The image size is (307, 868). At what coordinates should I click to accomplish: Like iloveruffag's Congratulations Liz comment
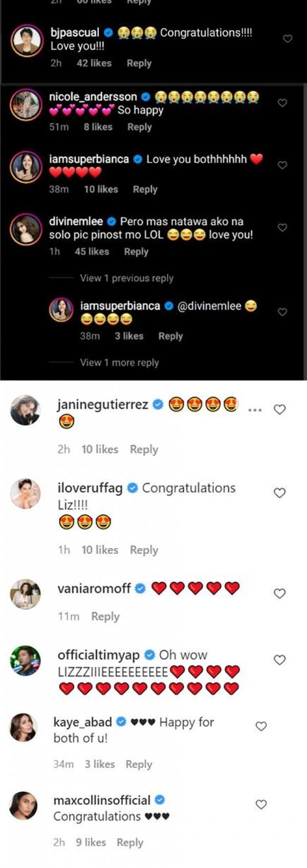click(279, 492)
